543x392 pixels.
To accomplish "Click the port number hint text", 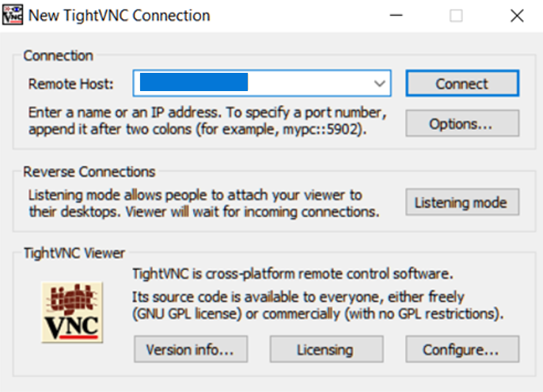I will tap(207, 119).
